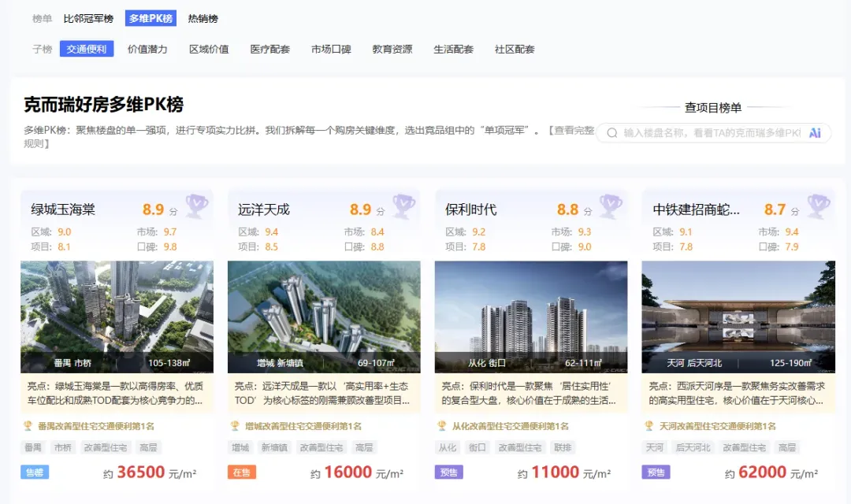Screen dimensions: 851x504
Task: Click 天河改善型住宅交通便利第1名 text
Action: 718,426
